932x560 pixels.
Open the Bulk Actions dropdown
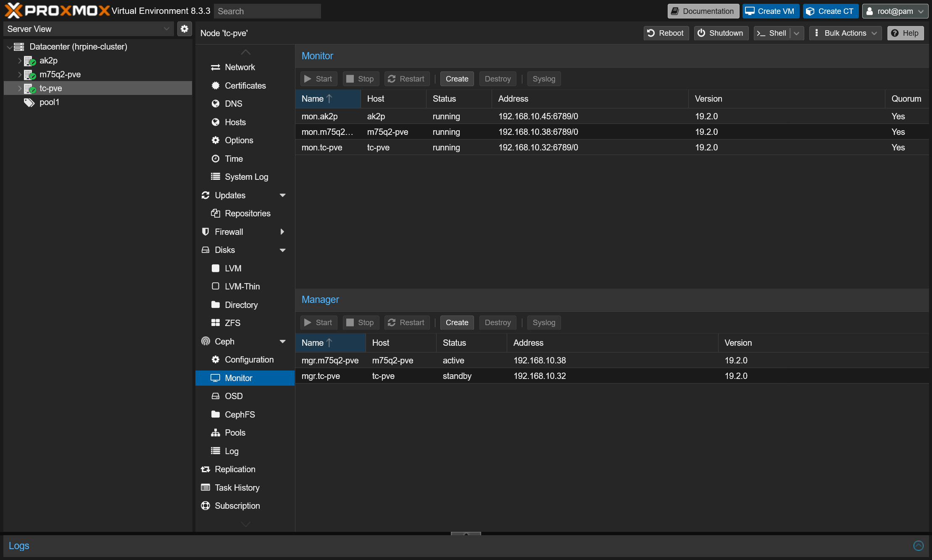click(845, 33)
